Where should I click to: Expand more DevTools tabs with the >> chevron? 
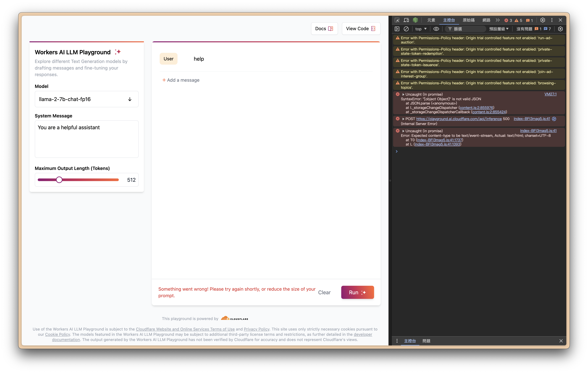(x=498, y=20)
